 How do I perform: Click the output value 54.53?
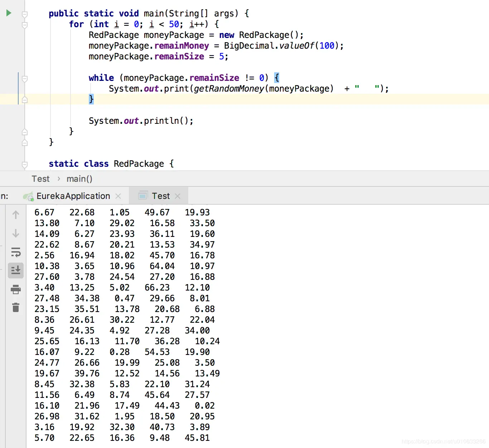click(x=157, y=352)
